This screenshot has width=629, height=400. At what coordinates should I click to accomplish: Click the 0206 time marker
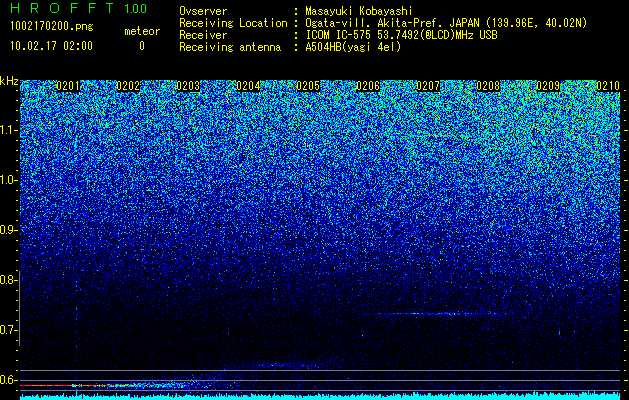(x=368, y=86)
